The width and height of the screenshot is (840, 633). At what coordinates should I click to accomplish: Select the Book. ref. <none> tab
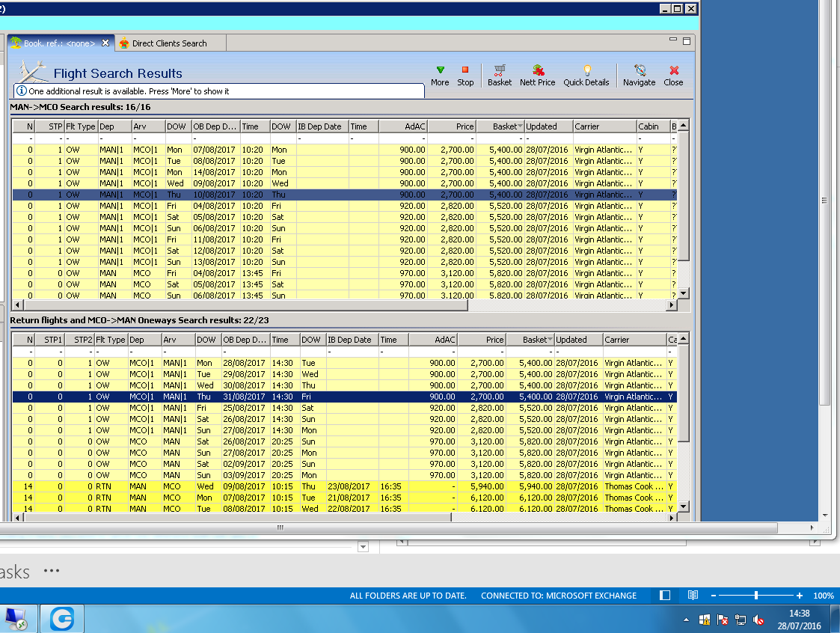tap(58, 43)
